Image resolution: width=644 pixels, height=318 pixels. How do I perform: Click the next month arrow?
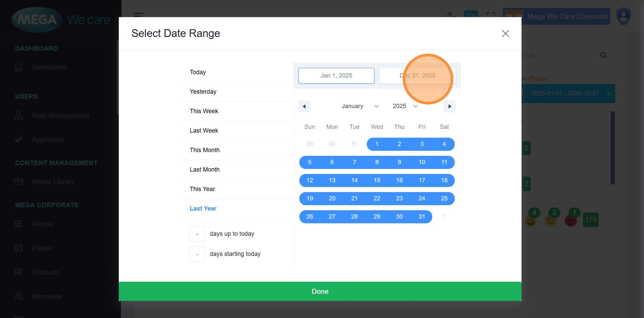[449, 106]
